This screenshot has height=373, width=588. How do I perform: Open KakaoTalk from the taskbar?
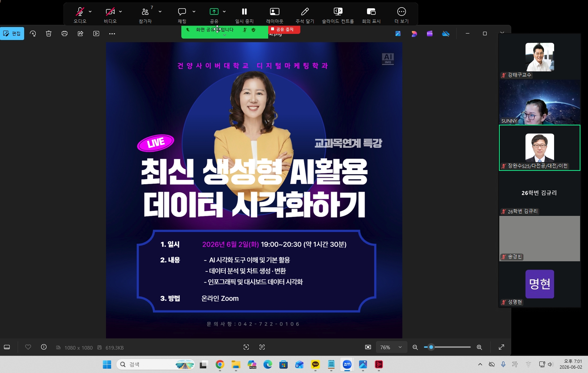(315, 365)
